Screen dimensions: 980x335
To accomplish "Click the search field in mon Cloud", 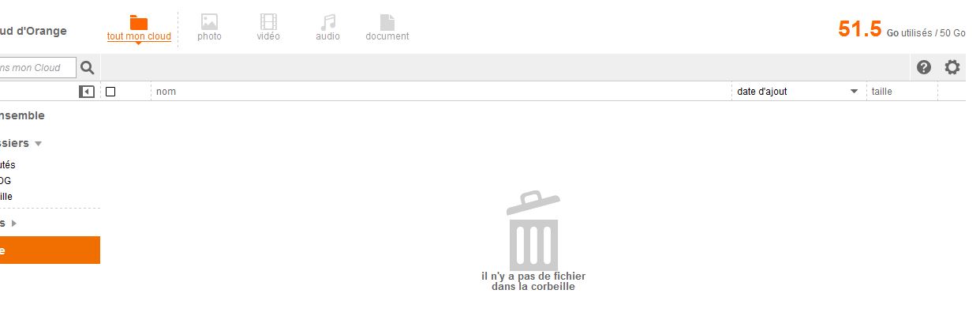I will tap(38, 68).
